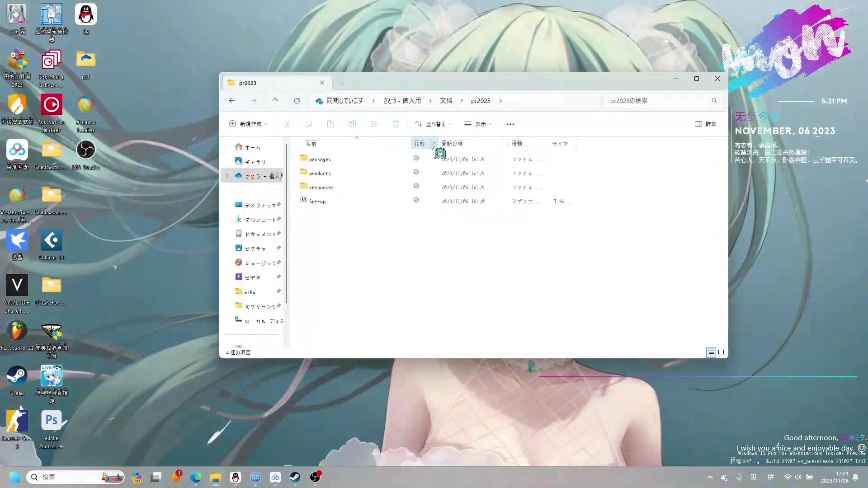The image size is (868, 488).
Task: Click the pr2023 folder search input
Action: click(x=659, y=101)
